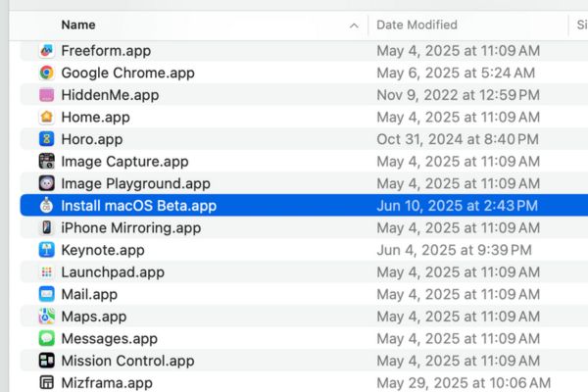Click the Mission Control app icon
This screenshot has width=588, height=392.
tap(46, 360)
